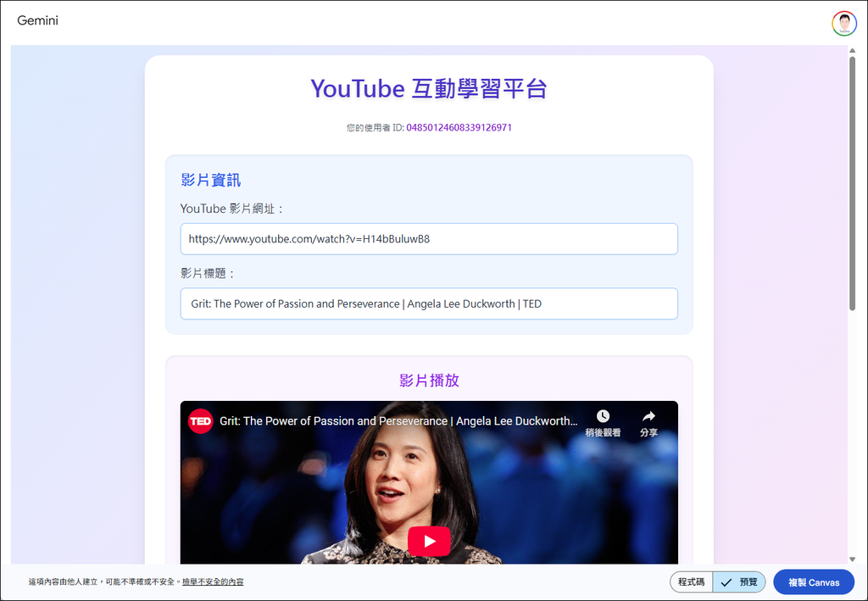The image size is (868, 601).
Task: Play the TED video with red play button
Action: [429, 541]
